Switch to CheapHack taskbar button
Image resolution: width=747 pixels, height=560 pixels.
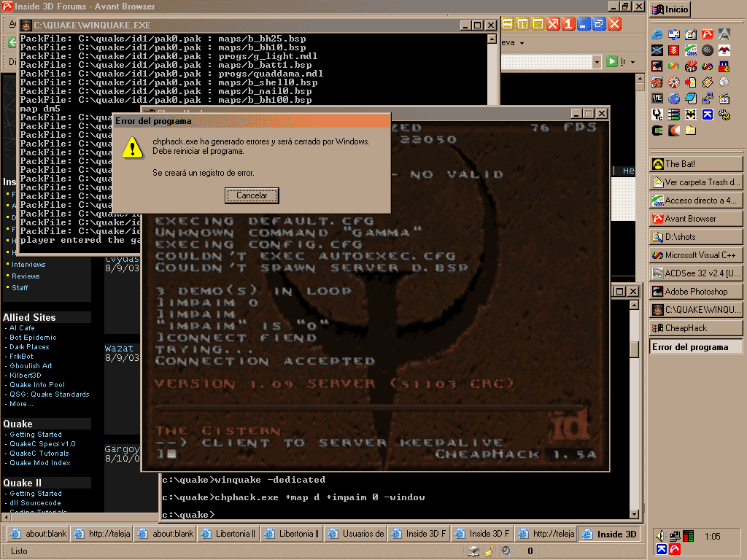pyautogui.click(x=695, y=328)
